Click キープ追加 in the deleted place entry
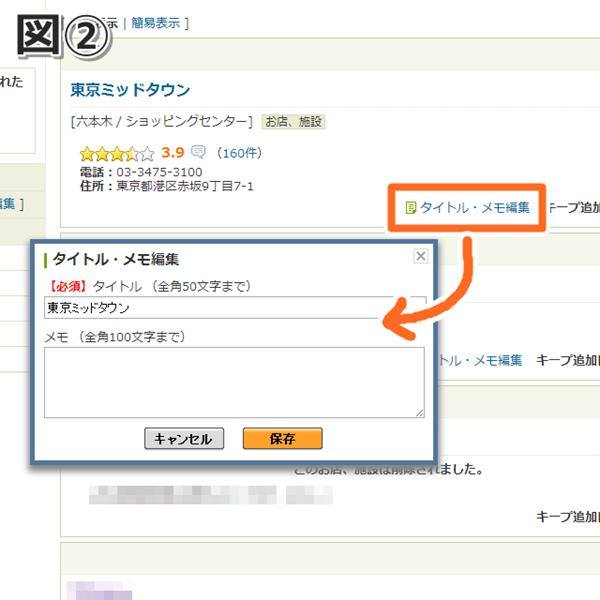The height and width of the screenshot is (600, 600). tap(568, 517)
